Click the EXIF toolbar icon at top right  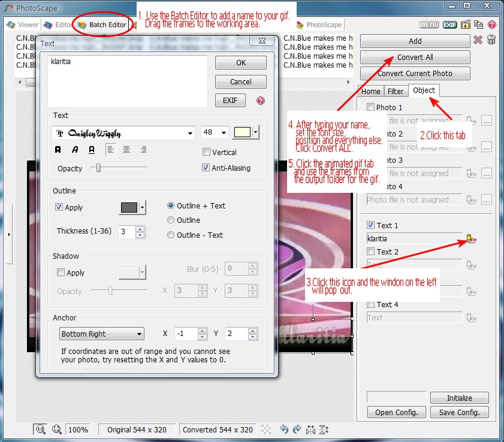tap(449, 25)
